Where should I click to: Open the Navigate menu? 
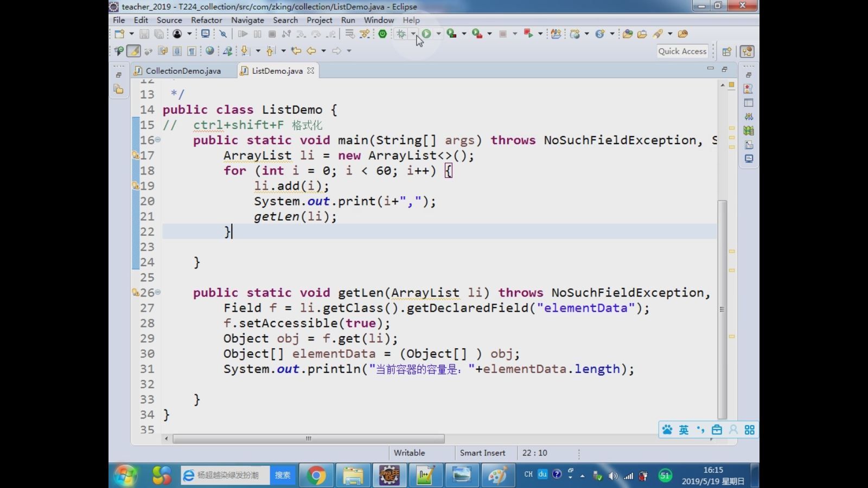coord(247,20)
